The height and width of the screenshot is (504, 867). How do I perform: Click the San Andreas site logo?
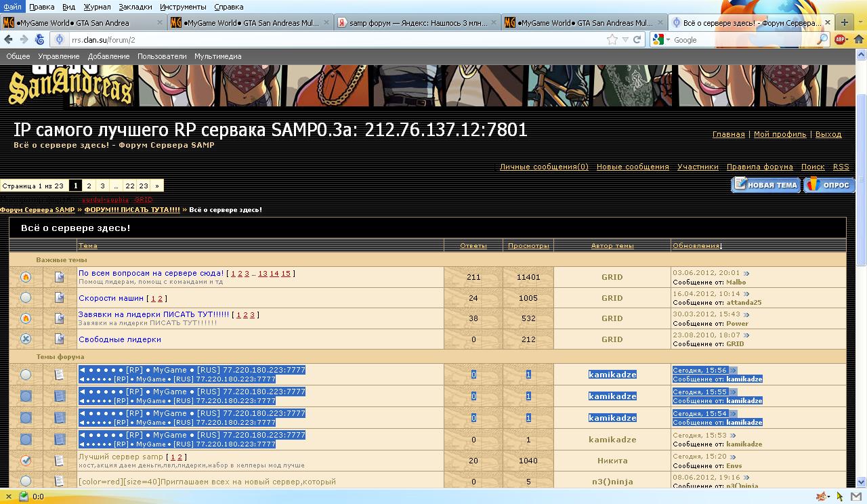(70, 87)
